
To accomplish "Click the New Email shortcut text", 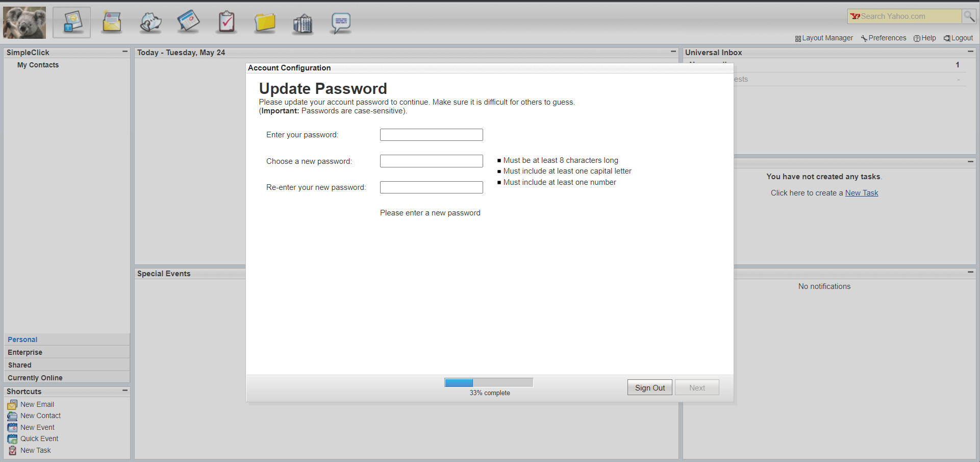I will click(x=37, y=404).
